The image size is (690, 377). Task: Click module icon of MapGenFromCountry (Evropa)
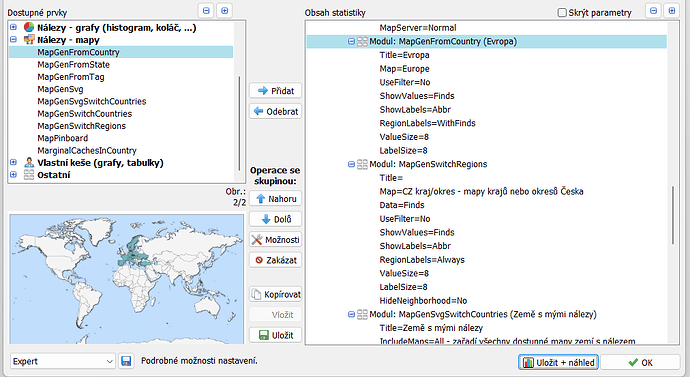tap(362, 41)
